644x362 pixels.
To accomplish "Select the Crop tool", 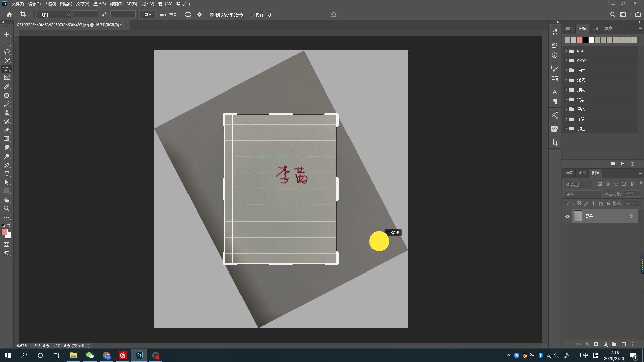I will tap(6, 69).
